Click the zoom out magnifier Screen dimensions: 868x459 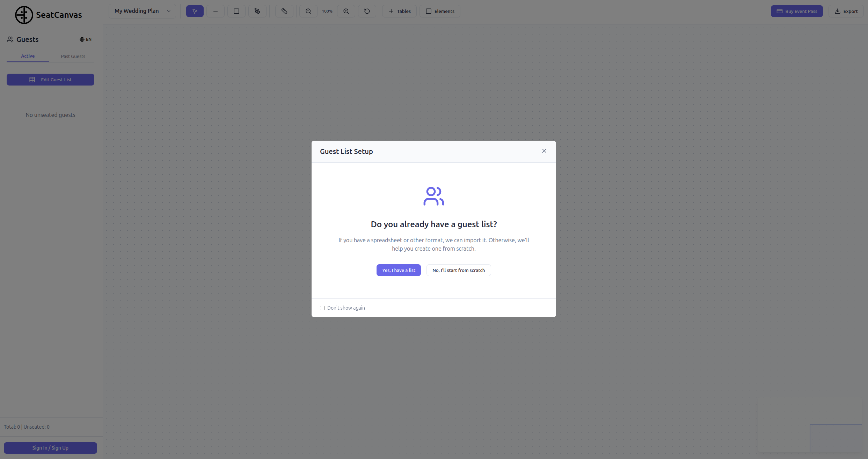[x=308, y=11]
